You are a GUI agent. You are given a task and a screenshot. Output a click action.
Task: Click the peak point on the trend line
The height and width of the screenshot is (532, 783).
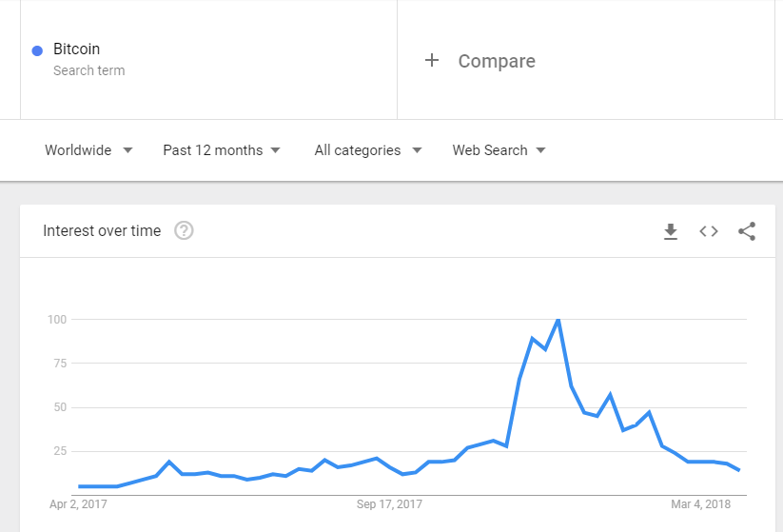pyautogui.click(x=558, y=320)
